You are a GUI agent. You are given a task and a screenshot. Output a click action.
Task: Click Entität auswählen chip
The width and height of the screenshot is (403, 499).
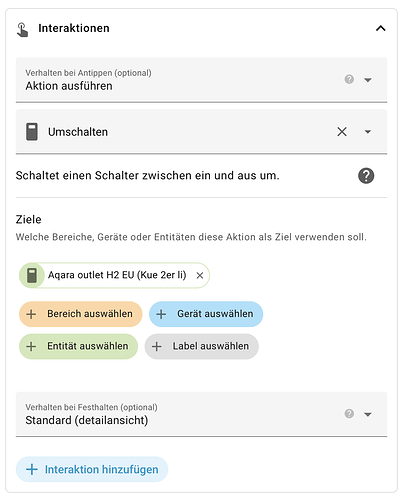pos(78,346)
